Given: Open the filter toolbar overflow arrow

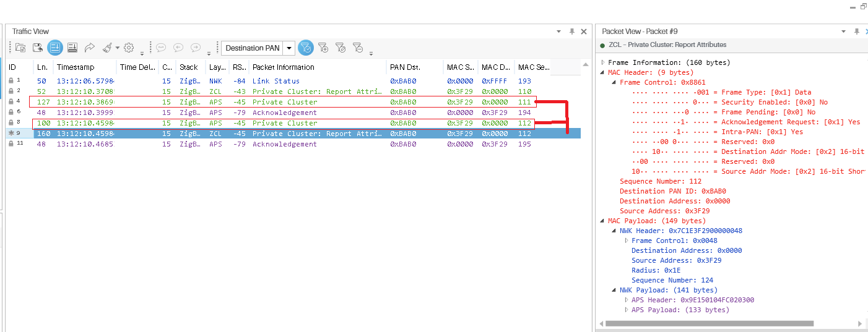Looking at the screenshot, I should click(371, 53).
